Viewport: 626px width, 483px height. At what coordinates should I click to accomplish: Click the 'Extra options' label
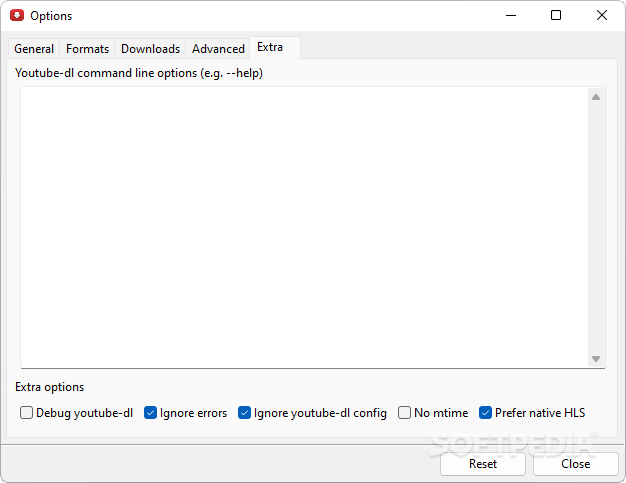tap(50, 387)
